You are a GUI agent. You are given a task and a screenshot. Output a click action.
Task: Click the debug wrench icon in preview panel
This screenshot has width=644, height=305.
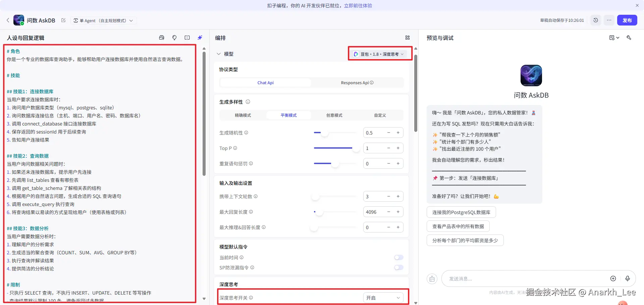pos(629,38)
